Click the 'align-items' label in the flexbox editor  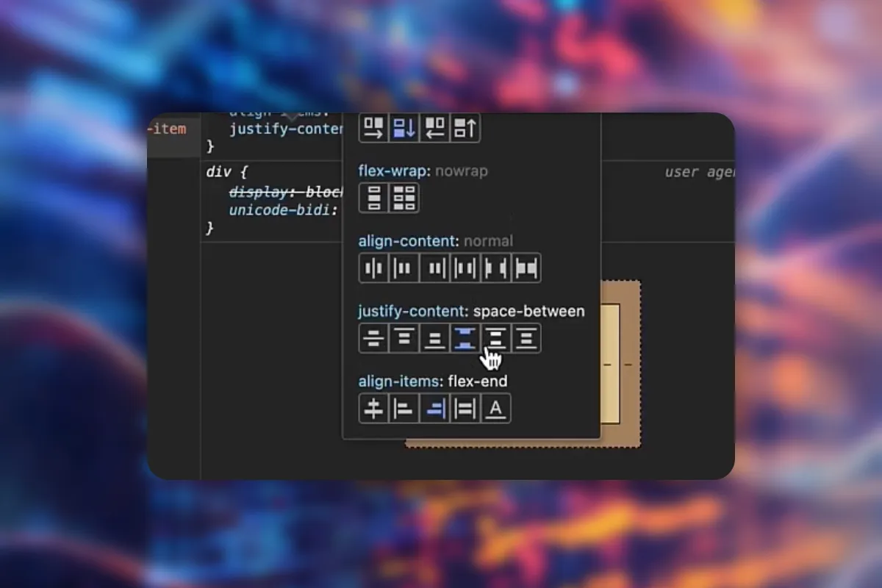399,381
